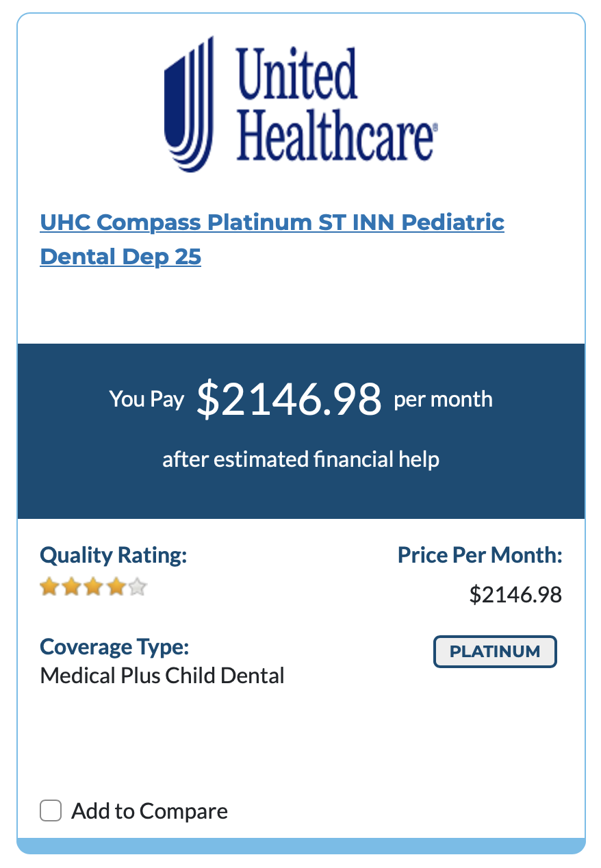Click the Medical Plus Child Dental text
This screenshot has height=868, width=601.
[x=162, y=676]
